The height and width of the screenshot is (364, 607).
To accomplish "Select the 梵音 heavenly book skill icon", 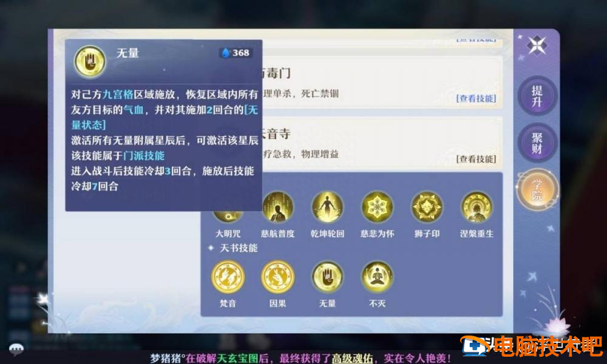I will [228, 277].
